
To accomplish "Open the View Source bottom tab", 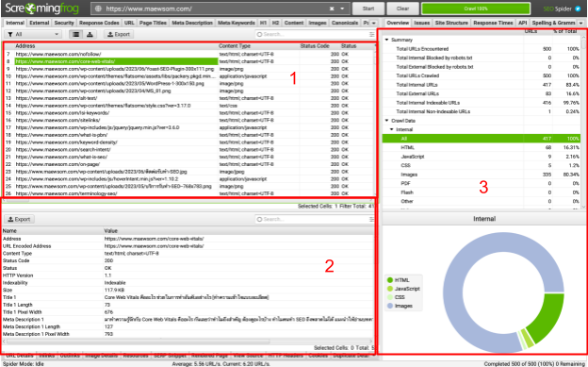I will point(248,356).
